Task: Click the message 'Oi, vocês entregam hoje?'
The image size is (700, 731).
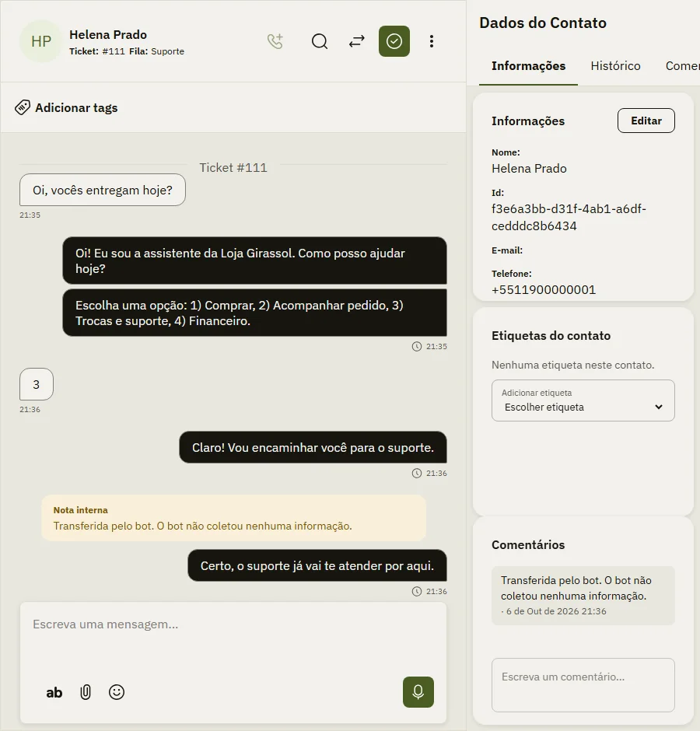Action: 103,191
